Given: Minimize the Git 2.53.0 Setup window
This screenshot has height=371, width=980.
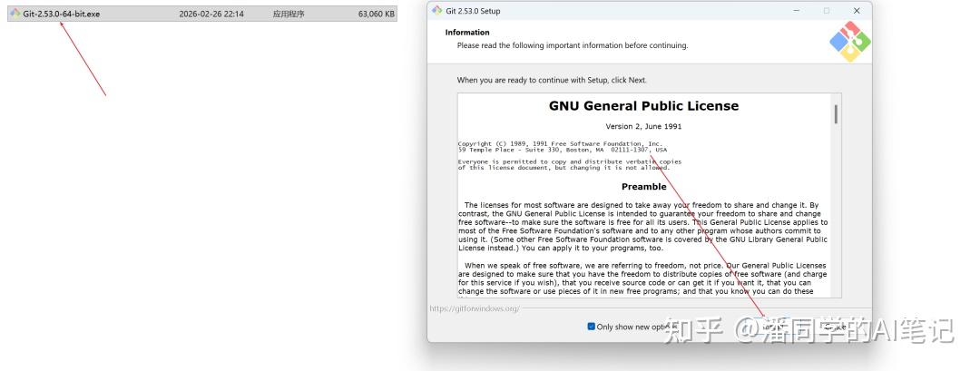Looking at the screenshot, I should click(797, 11).
